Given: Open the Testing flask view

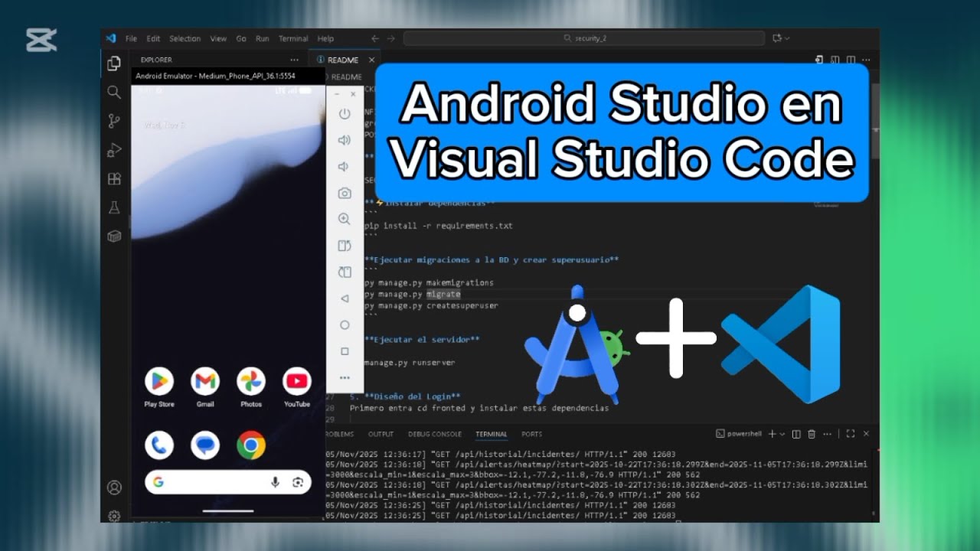Looking at the screenshot, I should 114,207.
